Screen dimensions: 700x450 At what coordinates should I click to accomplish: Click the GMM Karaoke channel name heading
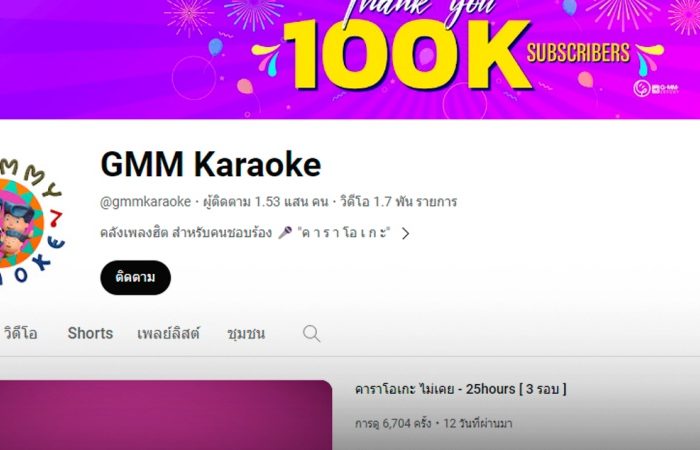[x=211, y=164]
